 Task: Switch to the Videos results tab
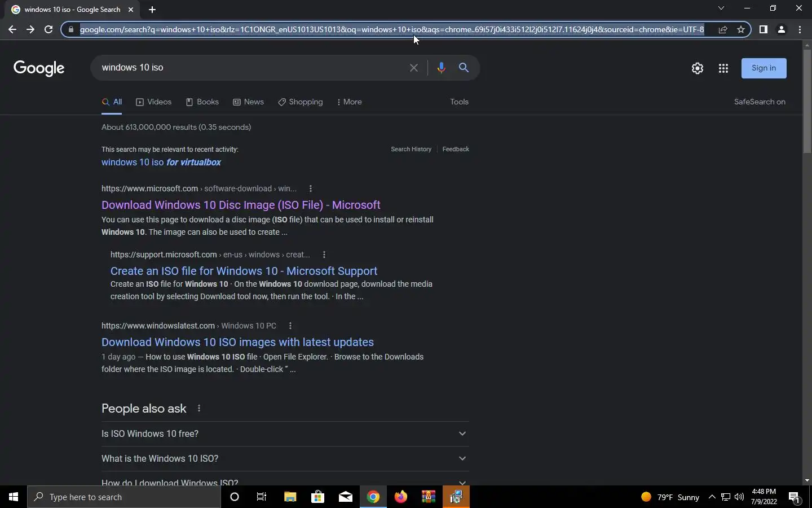pos(154,102)
